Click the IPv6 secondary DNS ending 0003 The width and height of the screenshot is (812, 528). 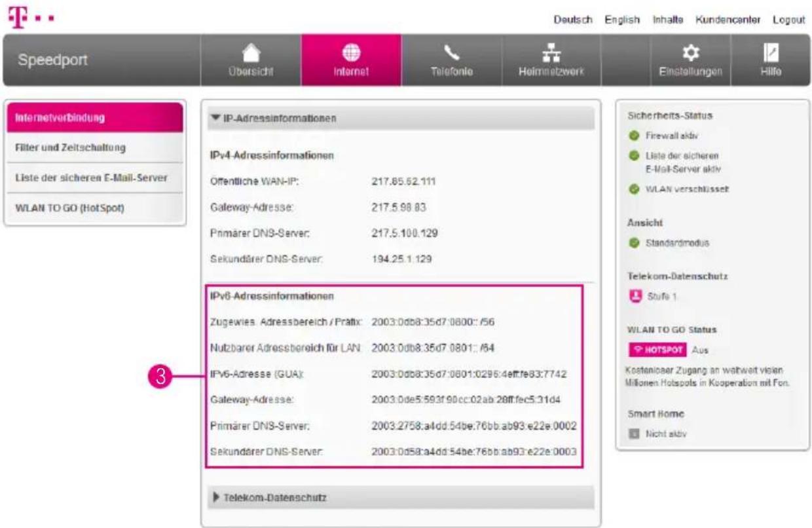tap(473, 452)
